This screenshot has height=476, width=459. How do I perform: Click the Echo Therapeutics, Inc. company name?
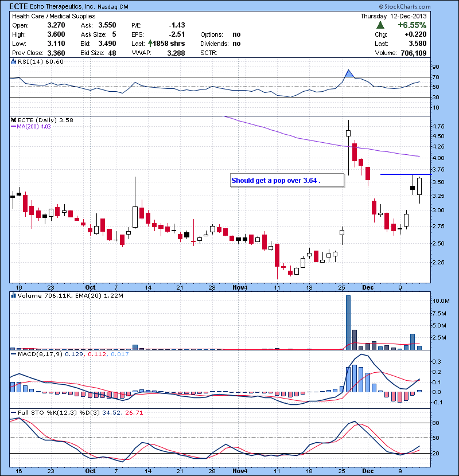[63, 6]
